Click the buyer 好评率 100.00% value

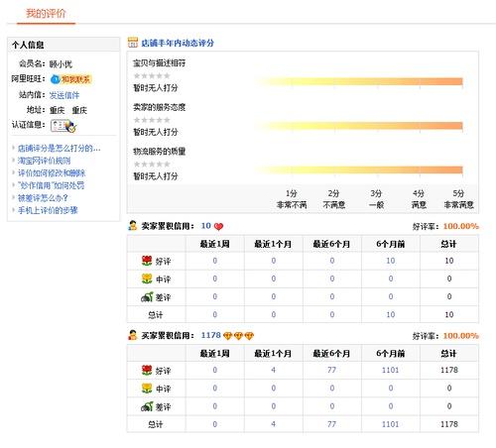pyautogui.click(x=461, y=336)
